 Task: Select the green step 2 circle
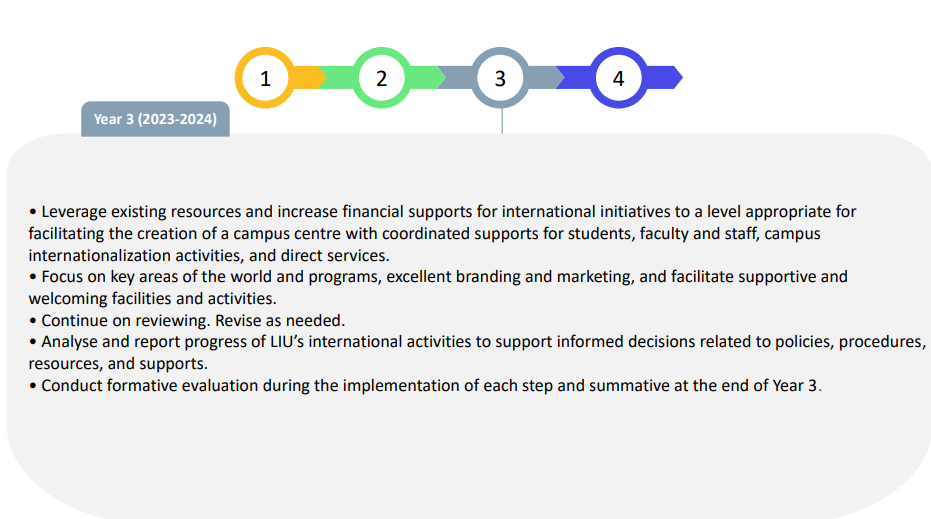[382, 78]
